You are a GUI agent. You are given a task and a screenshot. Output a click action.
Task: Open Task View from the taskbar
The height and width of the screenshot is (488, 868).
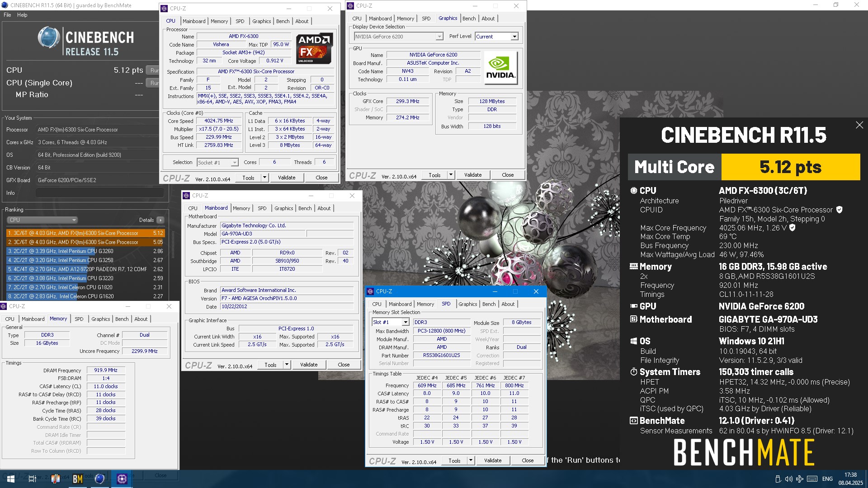(33, 479)
